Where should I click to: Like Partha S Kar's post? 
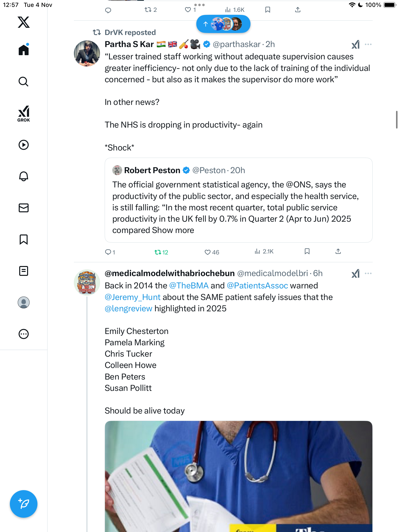coord(208,252)
